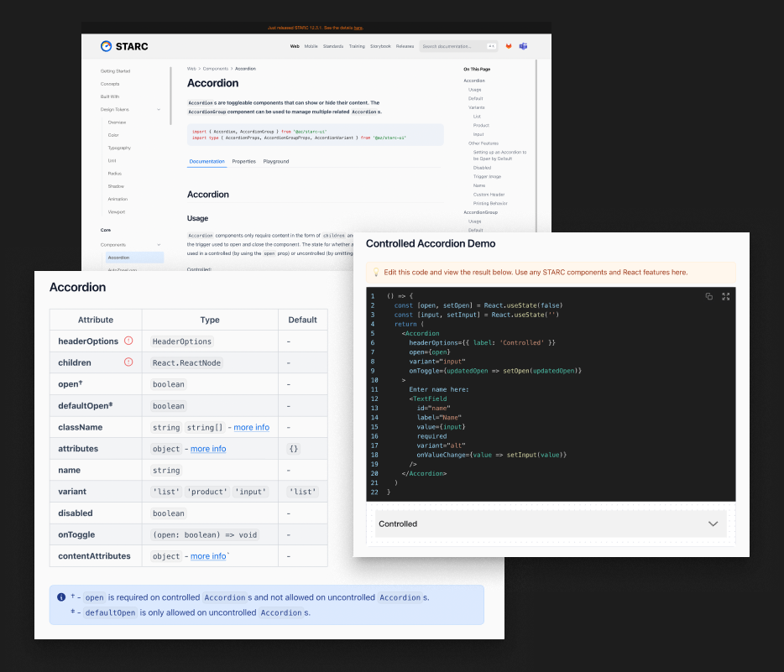This screenshot has height=672, width=784.
Task: Click the main page scrollbar at right
Action: (536, 146)
